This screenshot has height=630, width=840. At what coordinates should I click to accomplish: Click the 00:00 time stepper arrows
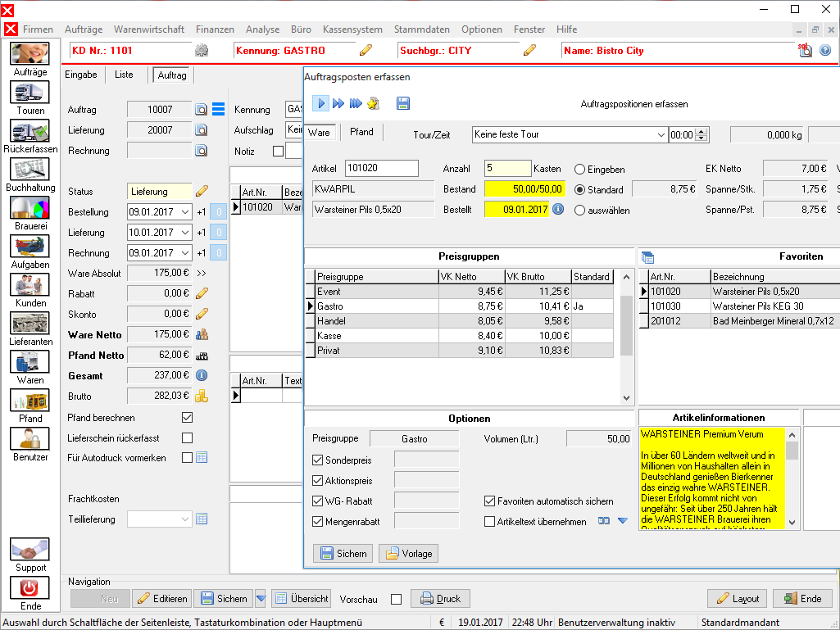pyautogui.click(x=702, y=134)
